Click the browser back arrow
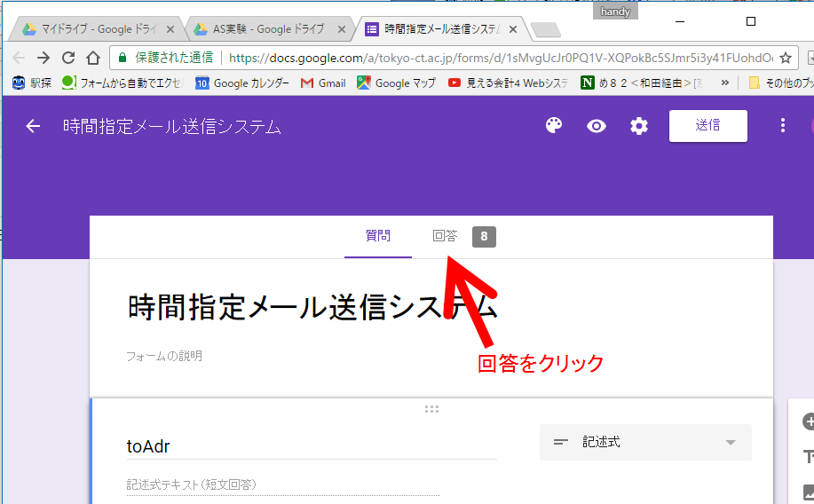Screen dimensions: 814x504 coord(19,58)
